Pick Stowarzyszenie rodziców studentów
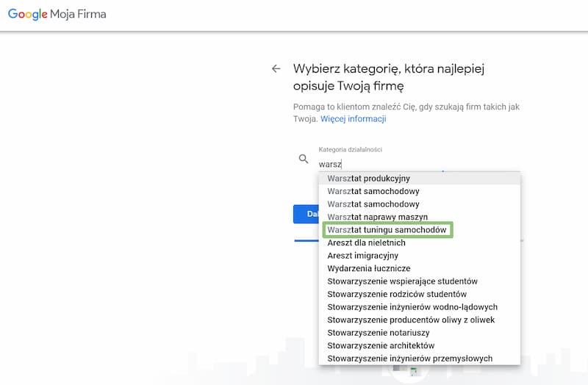 pyautogui.click(x=419, y=295)
